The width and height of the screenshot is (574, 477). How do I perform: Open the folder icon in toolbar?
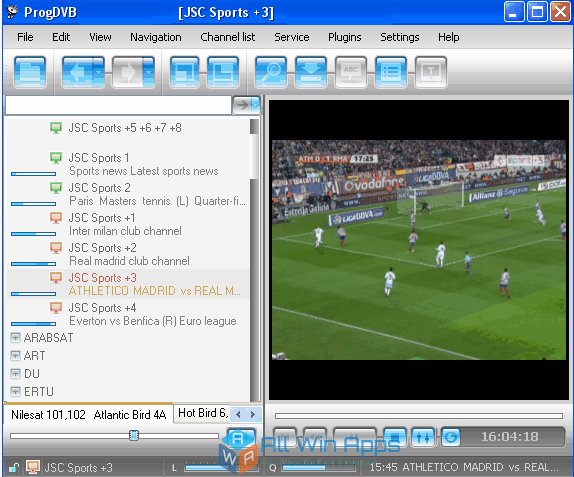point(30,72)
